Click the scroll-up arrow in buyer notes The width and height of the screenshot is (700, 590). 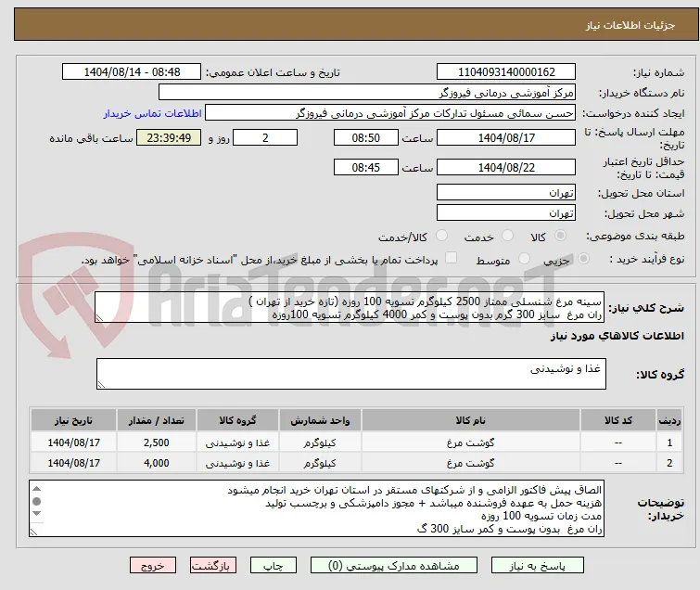(x=37, y=489)
